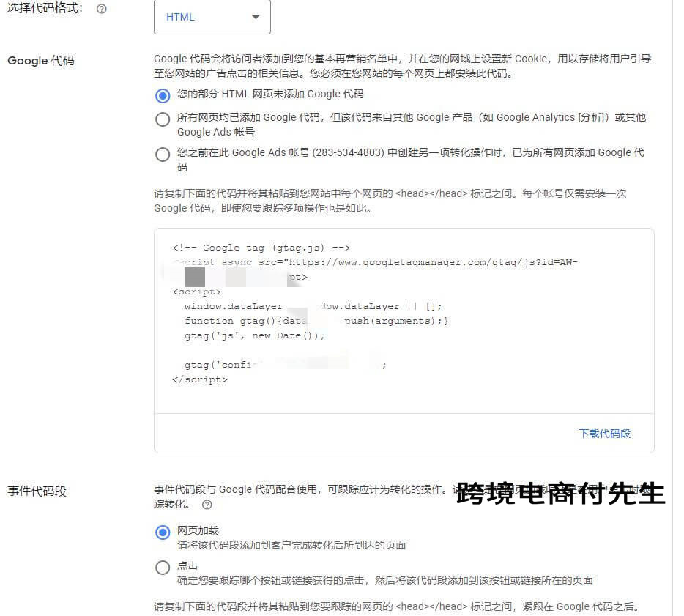Screen dimensions: 684x616
Task: Choose the Google Analytics 代码来源 radio option
Action: tap(163, 119)
